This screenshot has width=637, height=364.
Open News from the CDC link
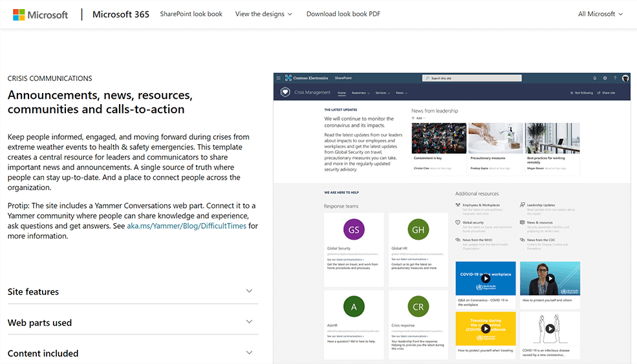(541, 240)
